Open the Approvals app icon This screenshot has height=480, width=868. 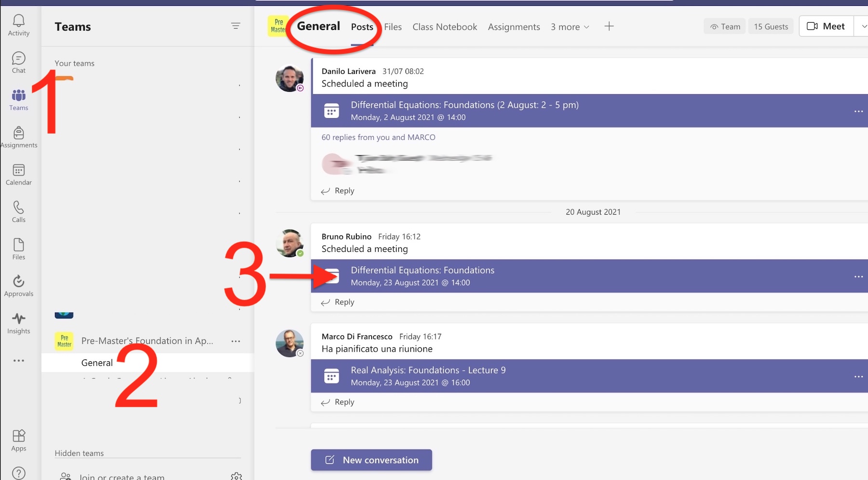tap(18, 286)
